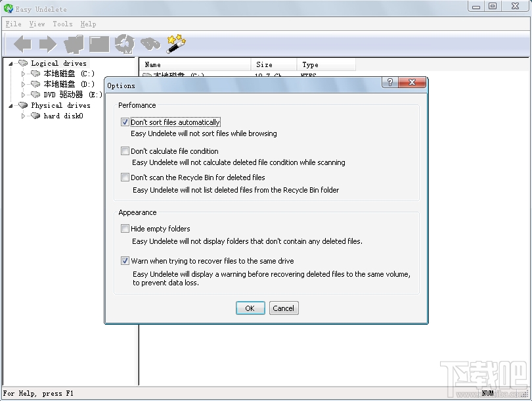
Task: Cancel the Options dialog
Action: click(x=284, y=308)
